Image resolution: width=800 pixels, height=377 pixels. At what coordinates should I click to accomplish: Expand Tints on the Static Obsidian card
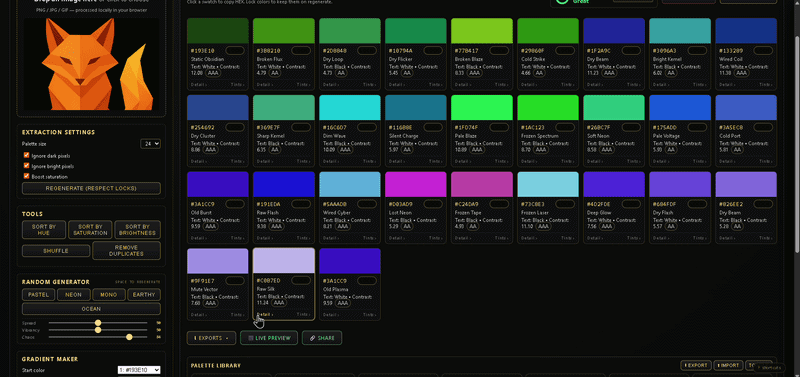coord(238,85)
